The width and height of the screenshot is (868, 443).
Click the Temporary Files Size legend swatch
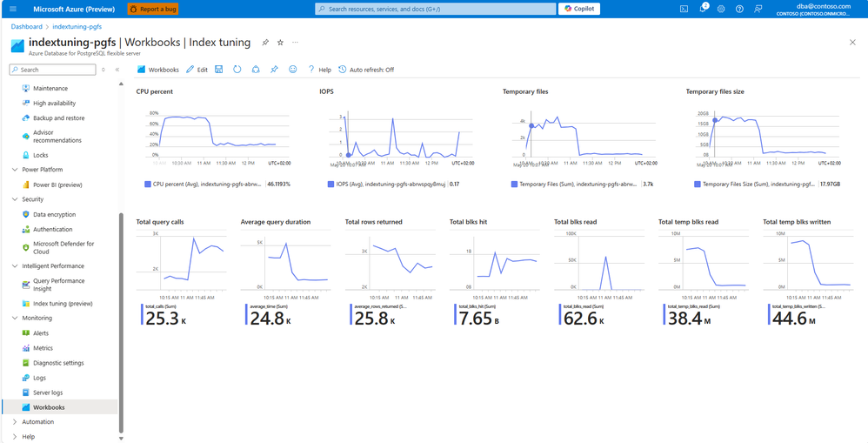pyautogui.click(x=697, y=184)
